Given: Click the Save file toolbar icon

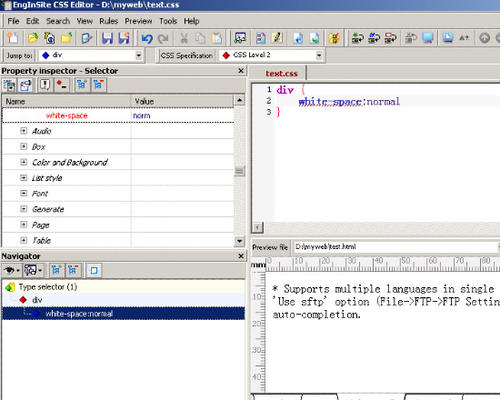Looking at the screenshot, I should tap(107, 38).
